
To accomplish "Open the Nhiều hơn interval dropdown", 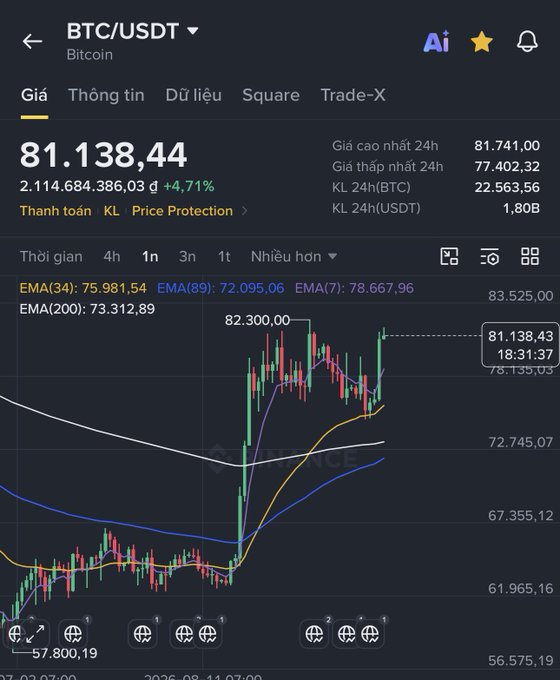I will 294,256.
